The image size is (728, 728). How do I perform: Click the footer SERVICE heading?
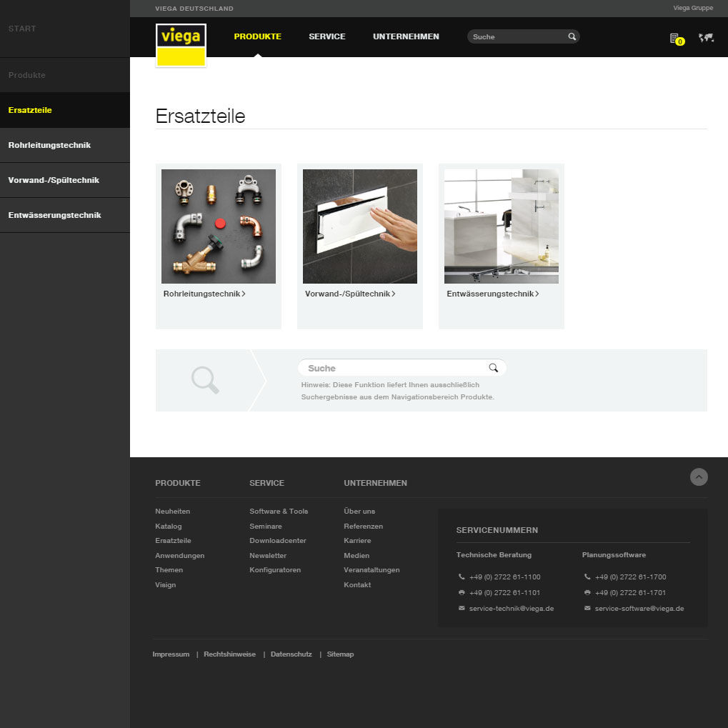266,483
